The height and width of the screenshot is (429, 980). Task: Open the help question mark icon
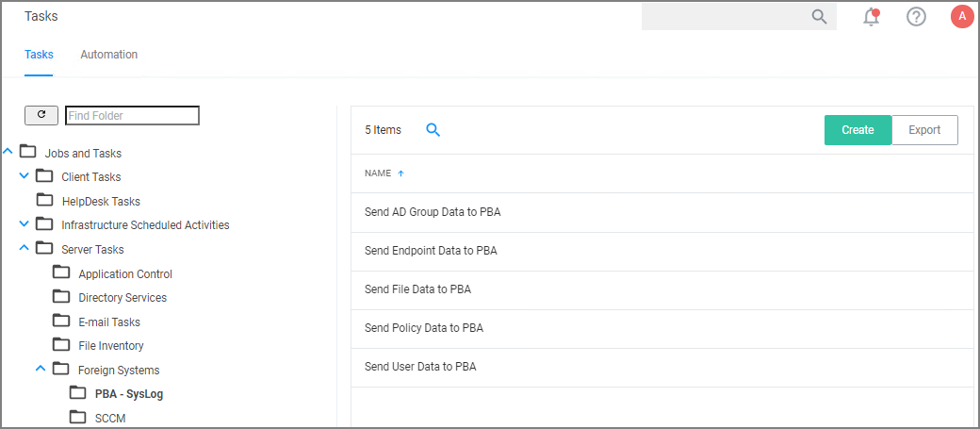pyautogui.click(x=916, y=17)
